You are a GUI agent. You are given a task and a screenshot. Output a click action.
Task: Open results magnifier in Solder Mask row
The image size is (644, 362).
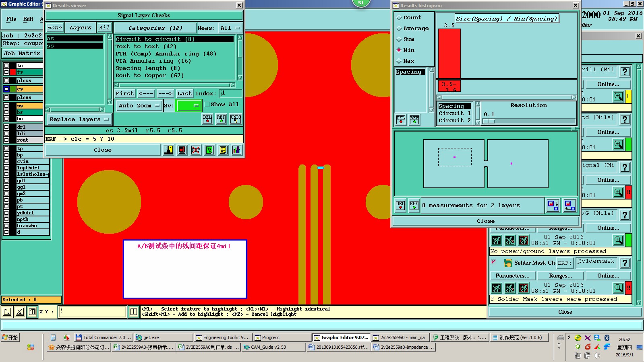pos(618,288)
